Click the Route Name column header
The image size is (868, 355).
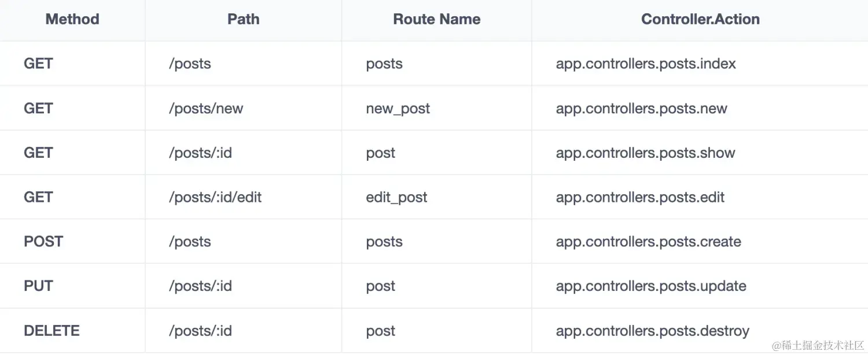[436, 19]
